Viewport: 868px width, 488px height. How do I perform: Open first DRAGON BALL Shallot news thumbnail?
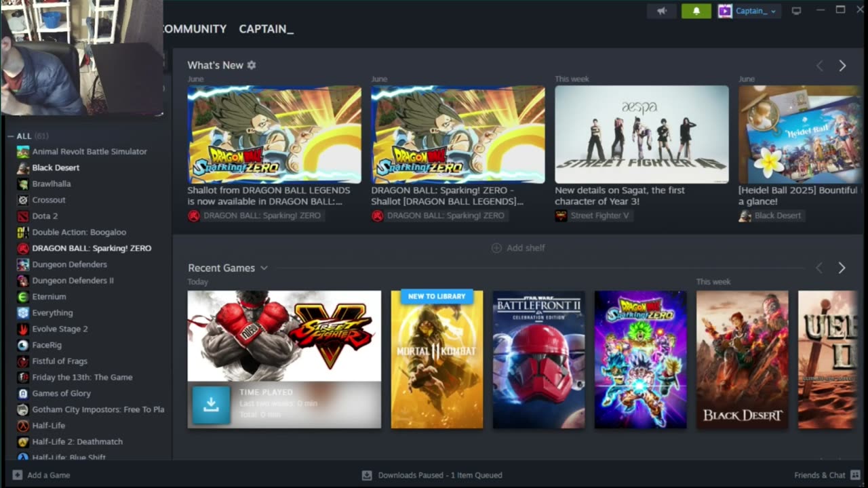(274, 134)
